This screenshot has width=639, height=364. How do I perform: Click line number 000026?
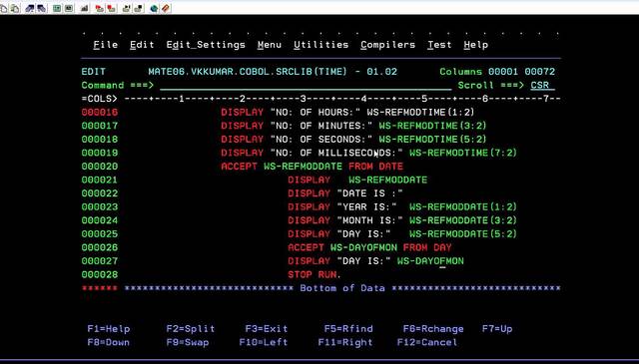(x=100, y=247)
